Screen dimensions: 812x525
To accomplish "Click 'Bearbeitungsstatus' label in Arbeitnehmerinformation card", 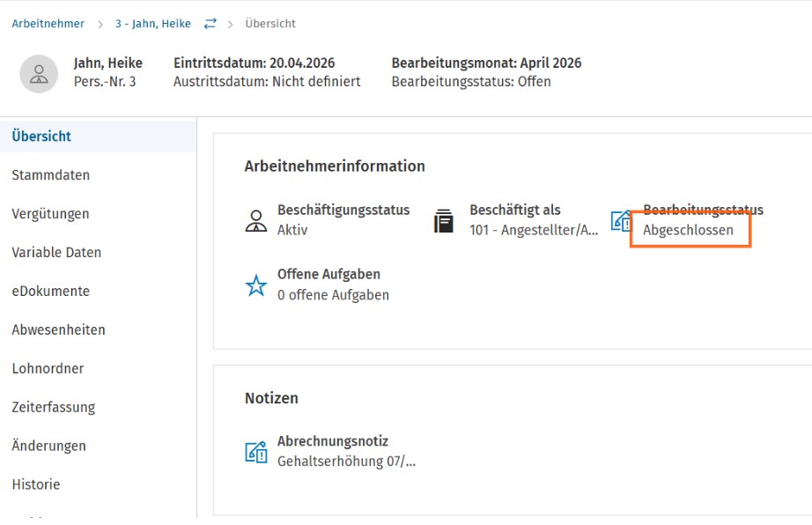I will [704, 210].
